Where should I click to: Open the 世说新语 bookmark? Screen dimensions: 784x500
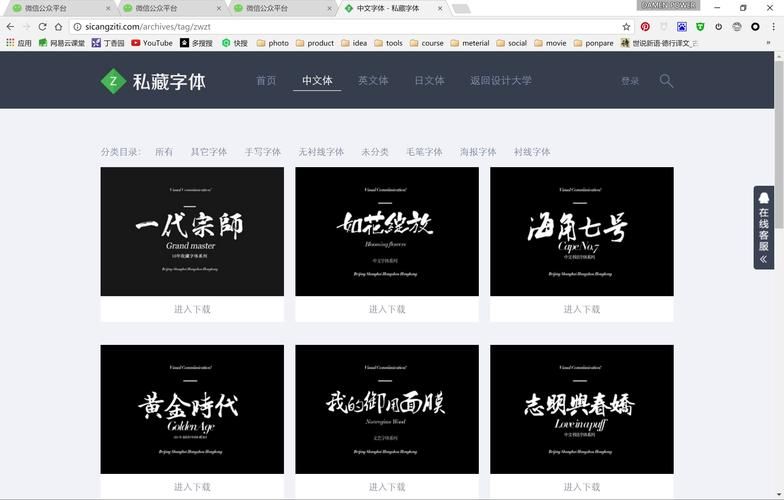[659, 43]
